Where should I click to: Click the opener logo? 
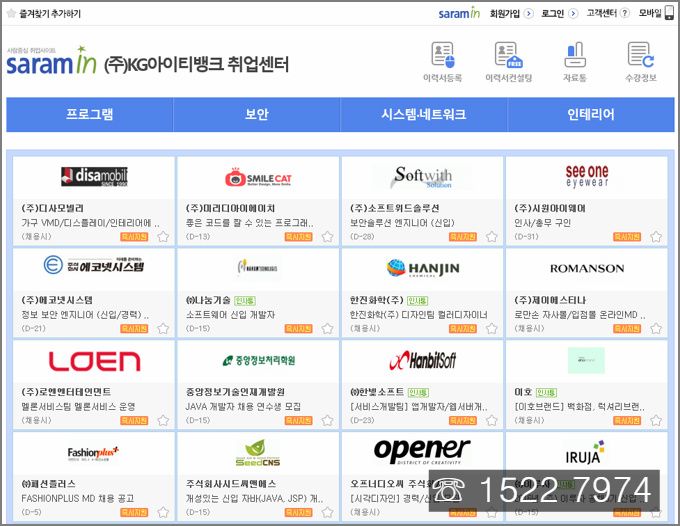point(422,451)
